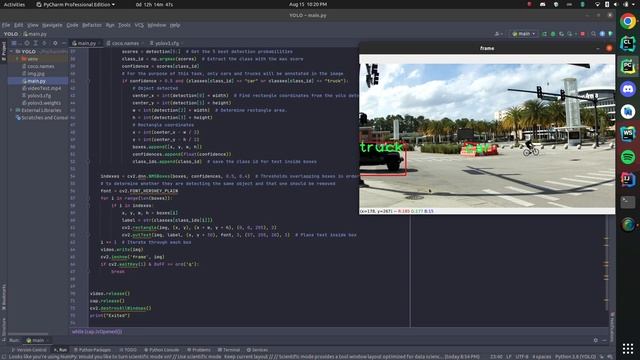Click the Rerun main icon in toolbar
Viewport: 640px width, 360px height.
pyautogui.click(x=544, y=34)
